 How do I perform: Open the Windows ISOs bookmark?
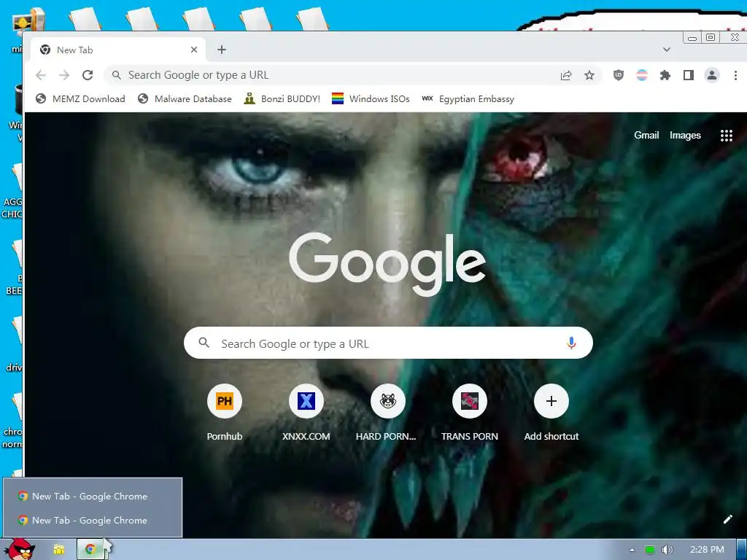click(371, 99)
